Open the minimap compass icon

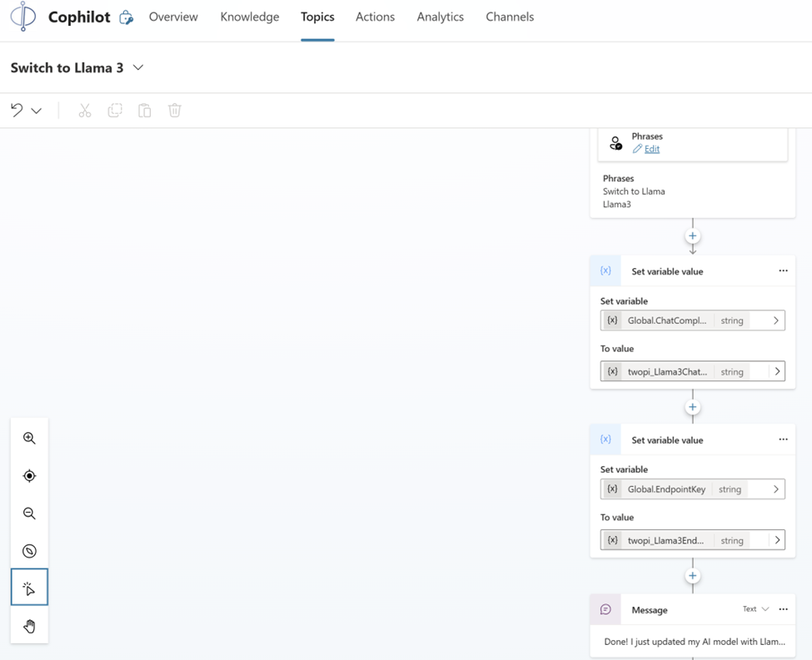pyautogui.click(x=29, y=551)
